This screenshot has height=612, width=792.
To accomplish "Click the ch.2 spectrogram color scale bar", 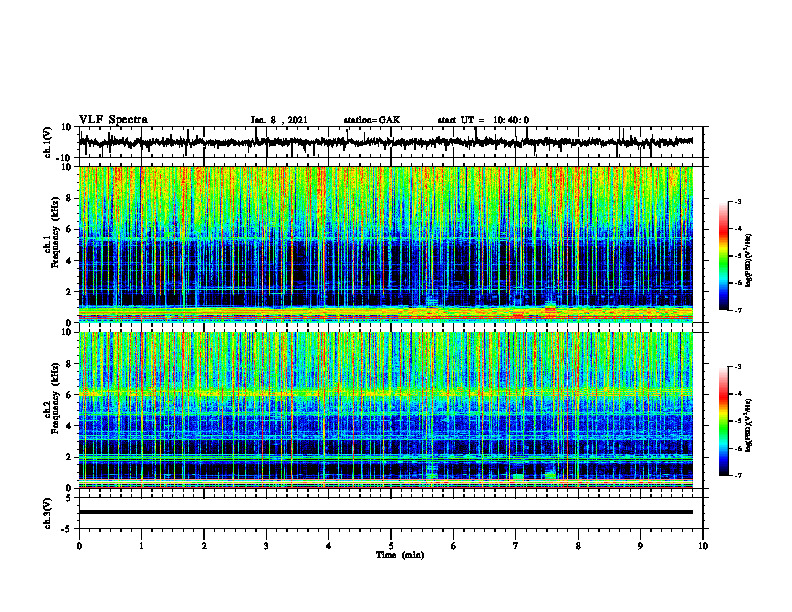I will coord(723,421).
